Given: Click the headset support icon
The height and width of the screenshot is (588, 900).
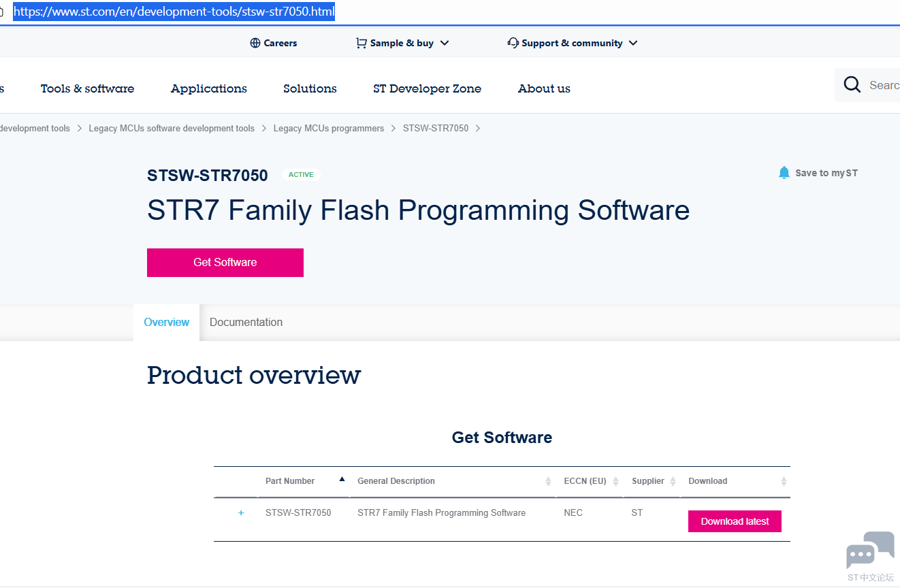Looking at the screenshot, I should point(513,43).
